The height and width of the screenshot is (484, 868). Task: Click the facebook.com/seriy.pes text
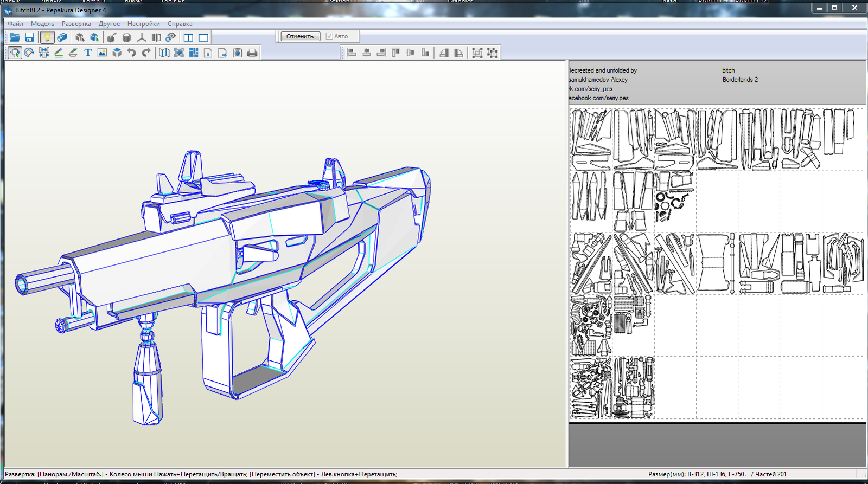[x=598, y=98]
